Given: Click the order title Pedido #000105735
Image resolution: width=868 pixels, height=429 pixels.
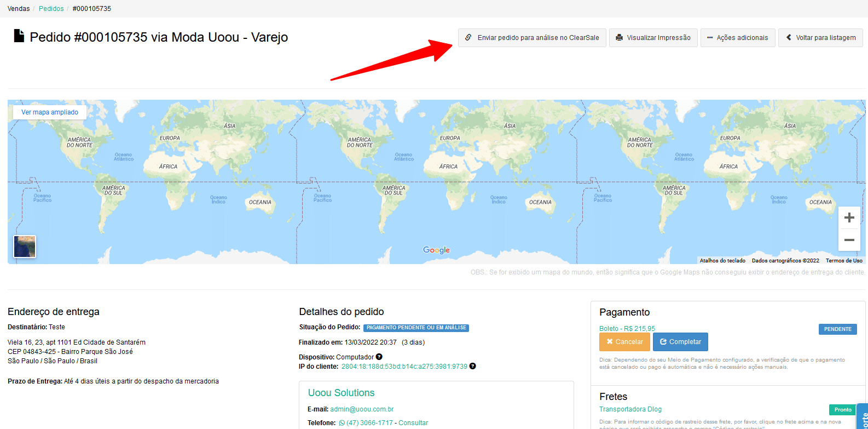Looking at the screenshot, I should coord(159,37).
